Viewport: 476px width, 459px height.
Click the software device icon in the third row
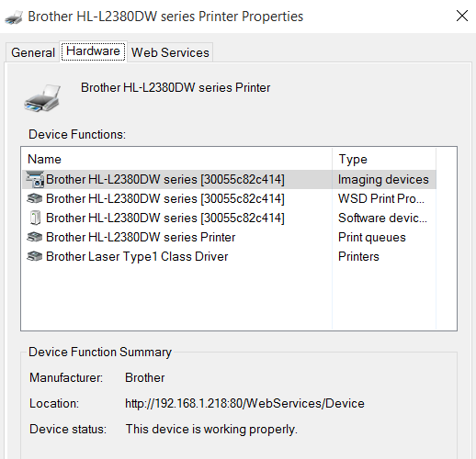click(35, 218)
